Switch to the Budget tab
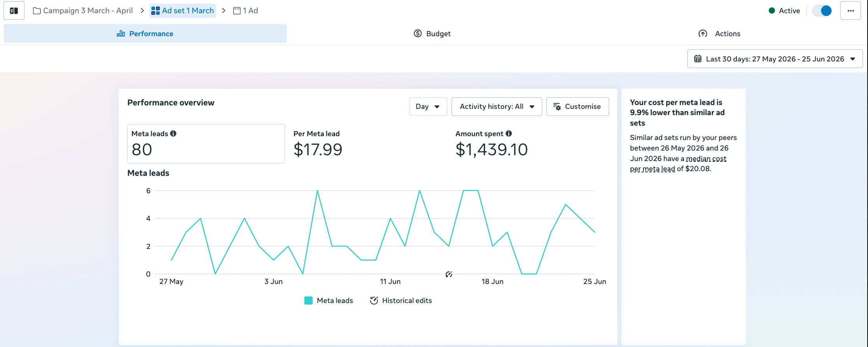Screen dimensions: 868x347 coord(432,33)
